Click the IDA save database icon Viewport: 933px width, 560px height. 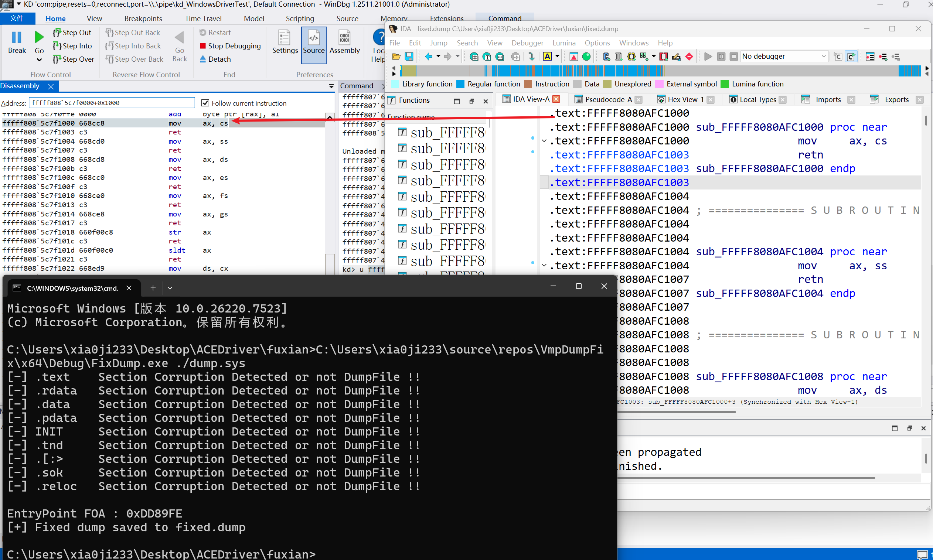tap(409, 57)
